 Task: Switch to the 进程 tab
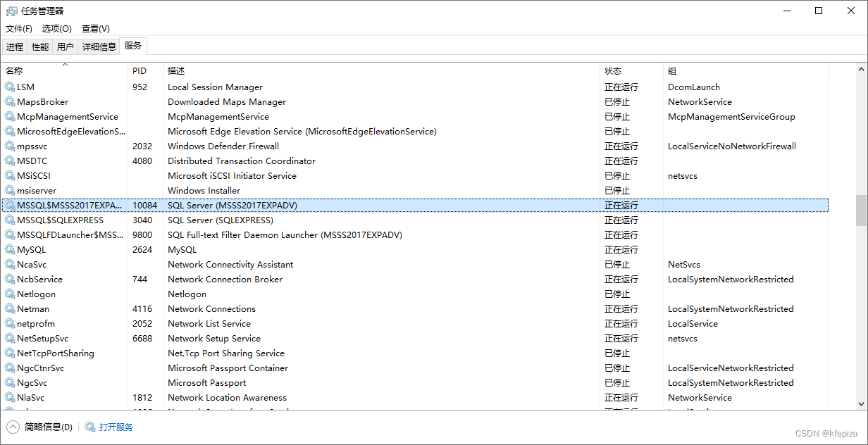tap(15, 47)
